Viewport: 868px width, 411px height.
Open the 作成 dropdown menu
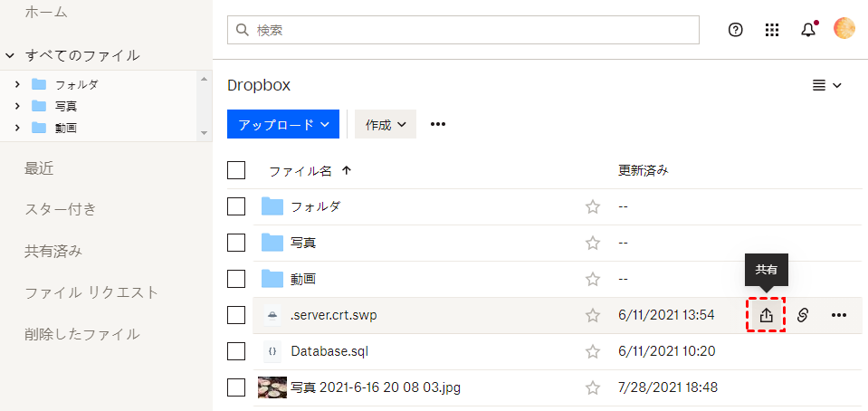point(385,125)
